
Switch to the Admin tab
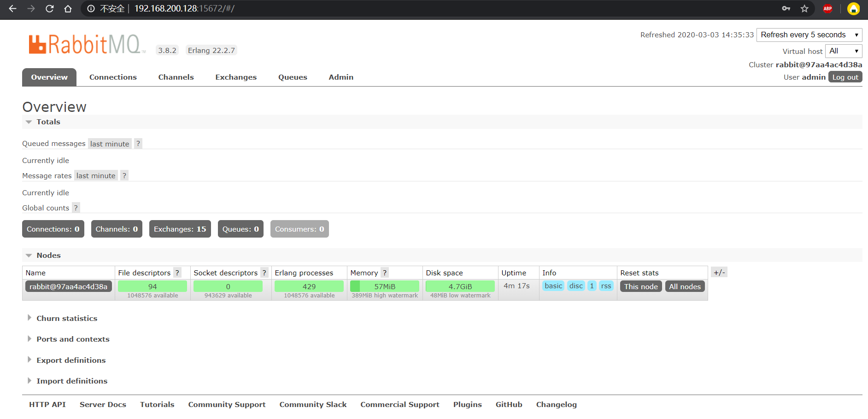point(341,77)
